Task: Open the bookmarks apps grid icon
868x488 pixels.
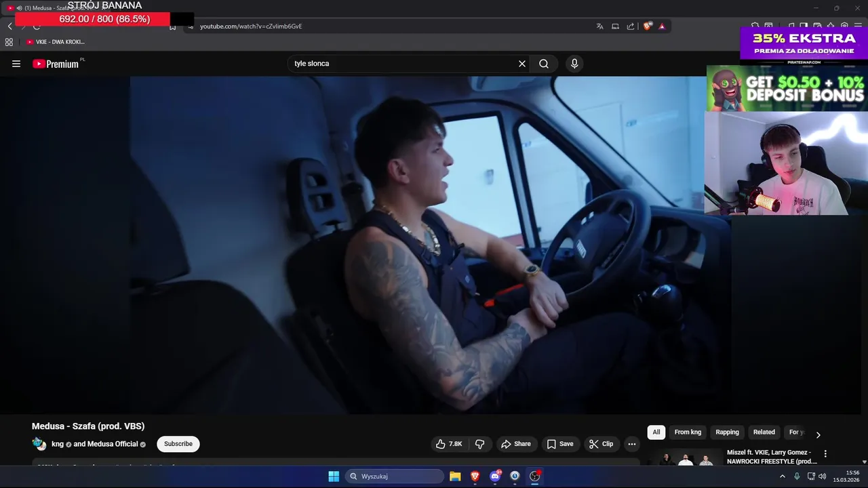Action: 9,42
